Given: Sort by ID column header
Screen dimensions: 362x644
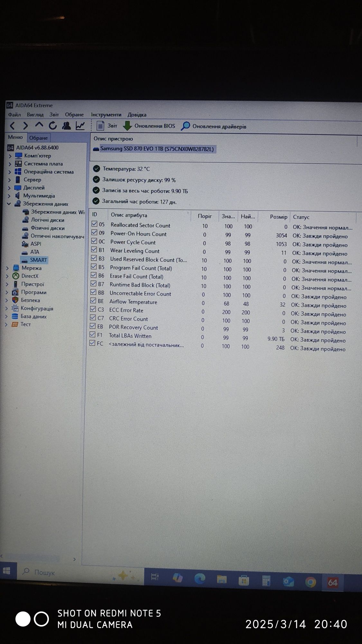Looking at the screenshot, I should pyautogui.click(x=99, y=214).
